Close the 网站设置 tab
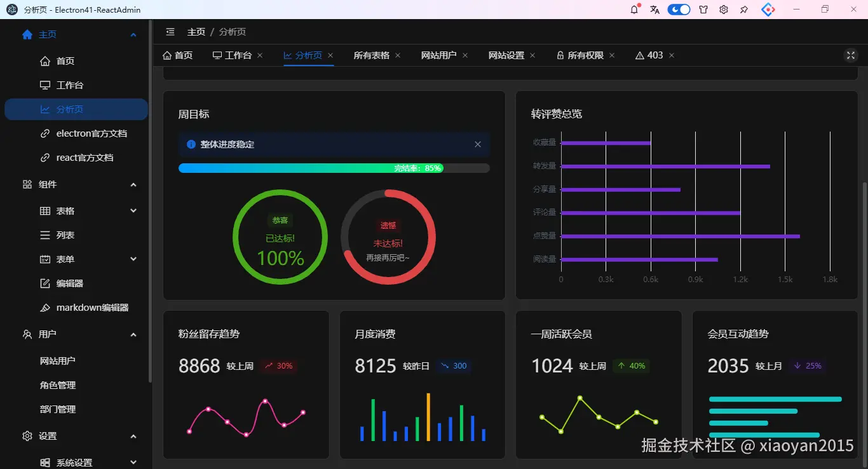This screenshot has width=868, height=469. click(x=532, y=55)
